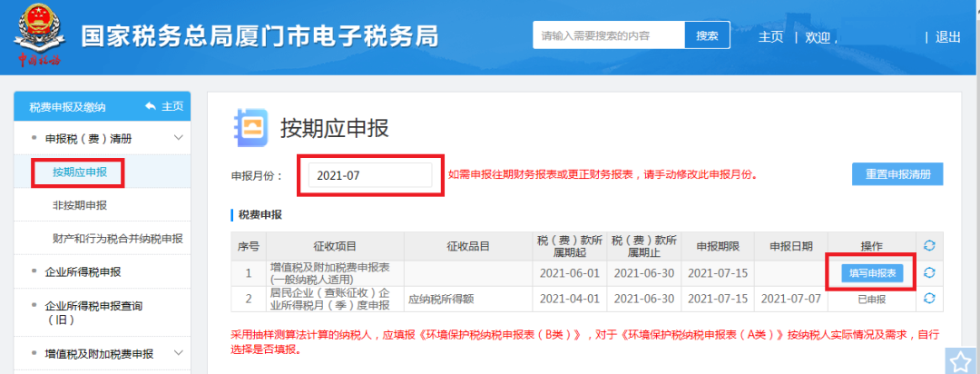Open 企业所得税申报 menu item
This screenshot has height=374, width=980.
pos(83,272)
